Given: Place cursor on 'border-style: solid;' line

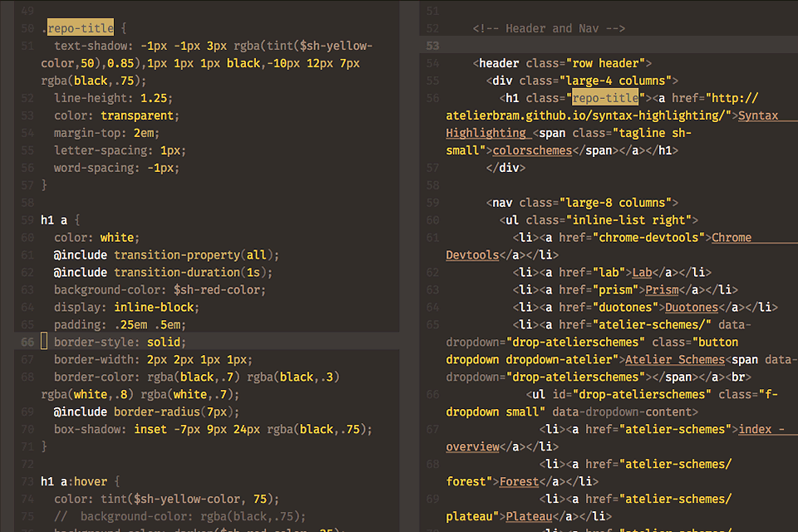Looking at the screenshot, I should (120, 342).
